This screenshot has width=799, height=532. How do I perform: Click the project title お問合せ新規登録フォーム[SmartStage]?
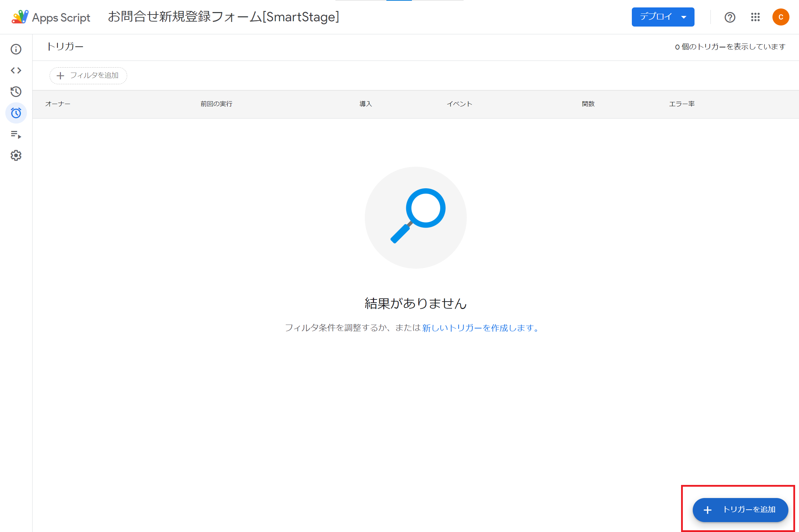coord(223,17)
